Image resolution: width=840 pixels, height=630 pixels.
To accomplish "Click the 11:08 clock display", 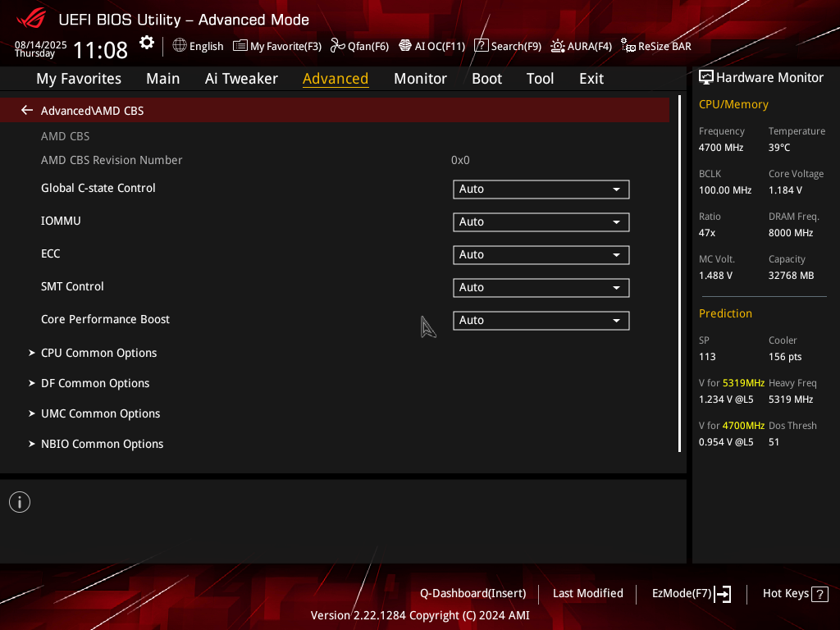I will (100, 50).
